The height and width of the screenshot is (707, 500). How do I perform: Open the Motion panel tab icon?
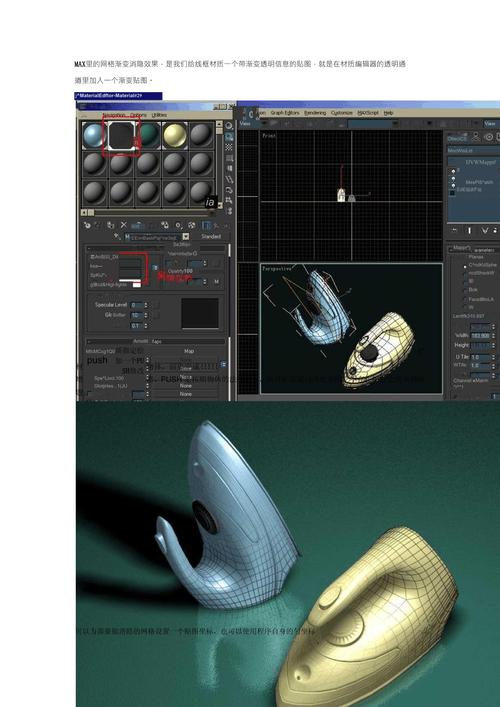click(x=488, y=137)
